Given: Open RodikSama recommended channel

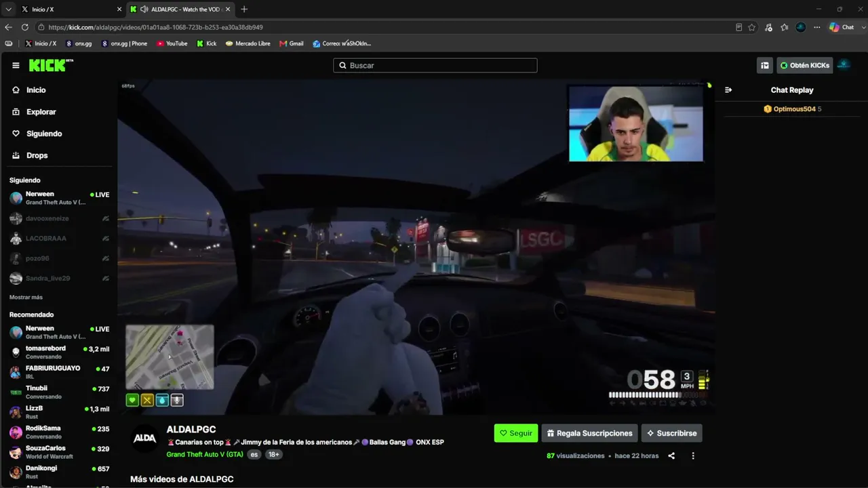Looking at the screenshot, I should click(x=59, y=432).
